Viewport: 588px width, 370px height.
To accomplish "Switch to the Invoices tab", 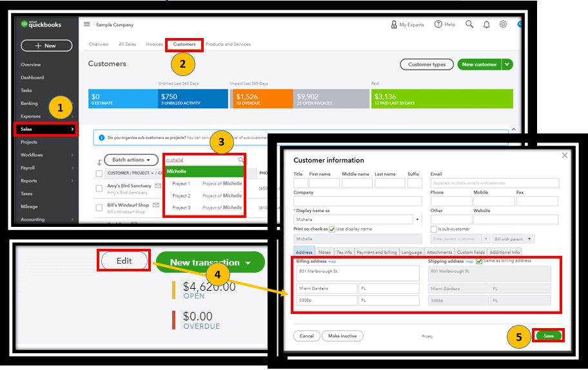I will coord(155,44).
